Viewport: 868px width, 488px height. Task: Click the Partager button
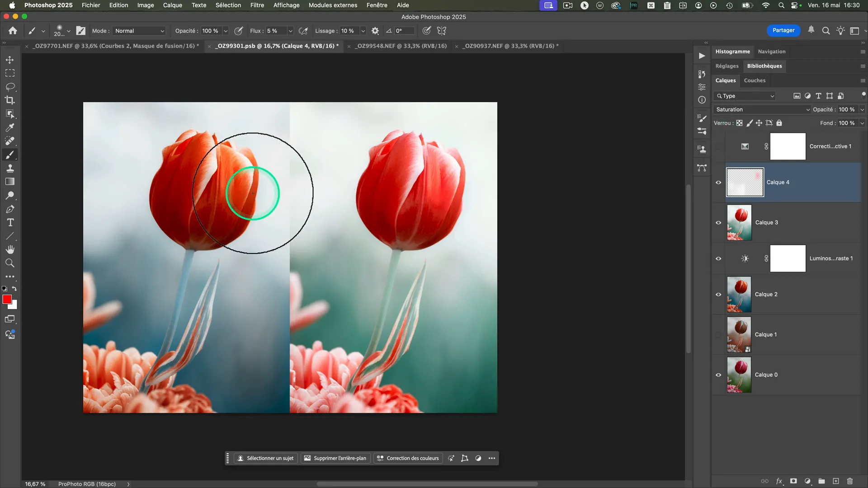[783, 30]
